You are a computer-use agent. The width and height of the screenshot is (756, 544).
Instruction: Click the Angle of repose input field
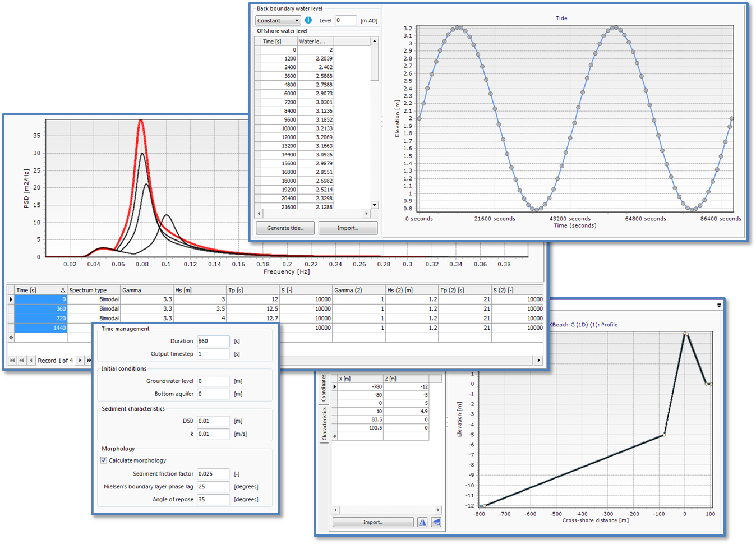coord(213,500)
